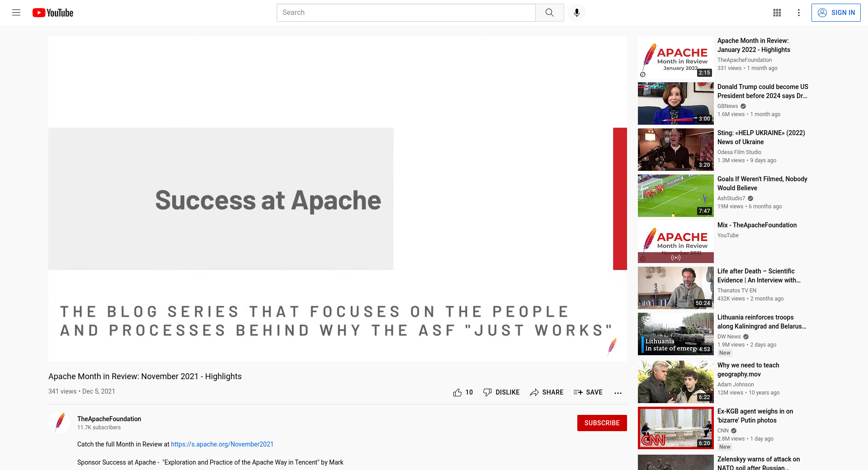
Task: Click TheApacheFoundation channel avatar
Action: 59,423
